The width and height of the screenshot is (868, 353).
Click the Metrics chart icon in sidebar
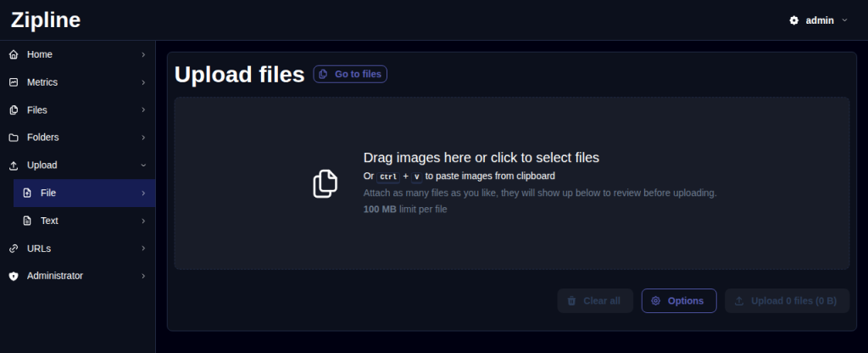point(14,82)
